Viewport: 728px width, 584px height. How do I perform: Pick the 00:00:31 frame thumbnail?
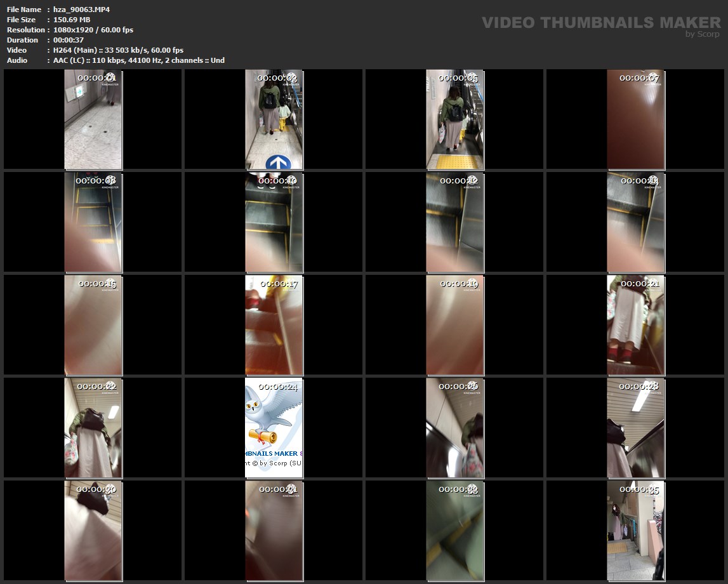(274, 531)
